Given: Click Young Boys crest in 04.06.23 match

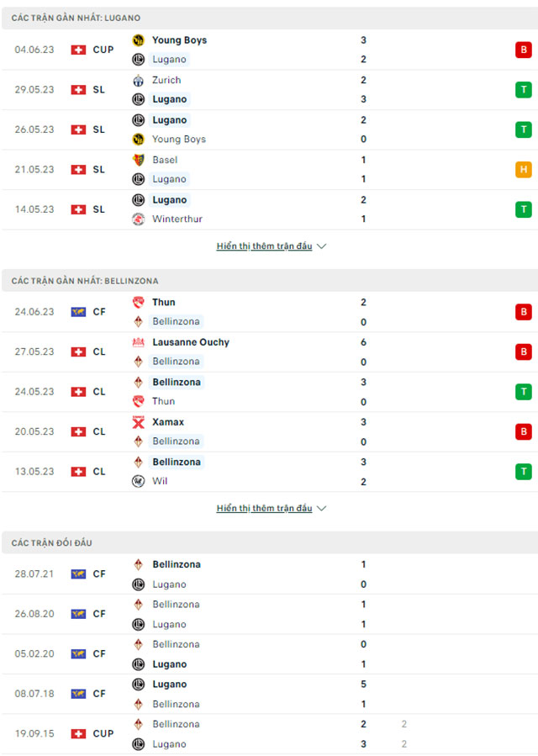Looking at the screenshot, I should [x=139, y=40].
